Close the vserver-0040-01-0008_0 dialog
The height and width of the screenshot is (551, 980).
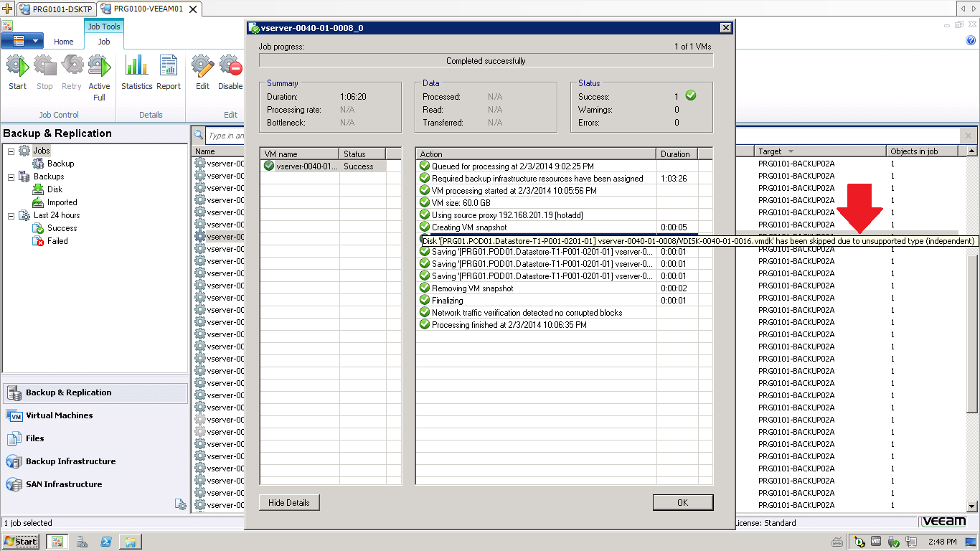(x=726, y=28)
